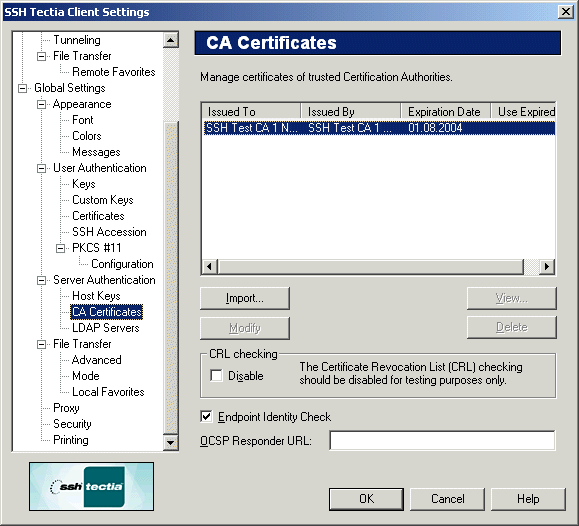Collapse the PKCS #11 node
This screenshot has height=526, width=579.
(60, 248)
